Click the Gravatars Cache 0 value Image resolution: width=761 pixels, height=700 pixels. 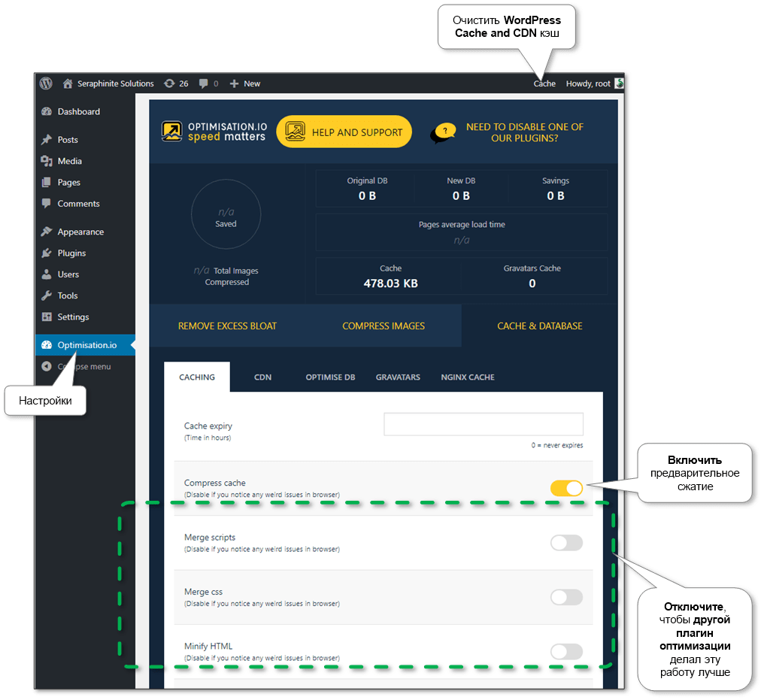532,283
